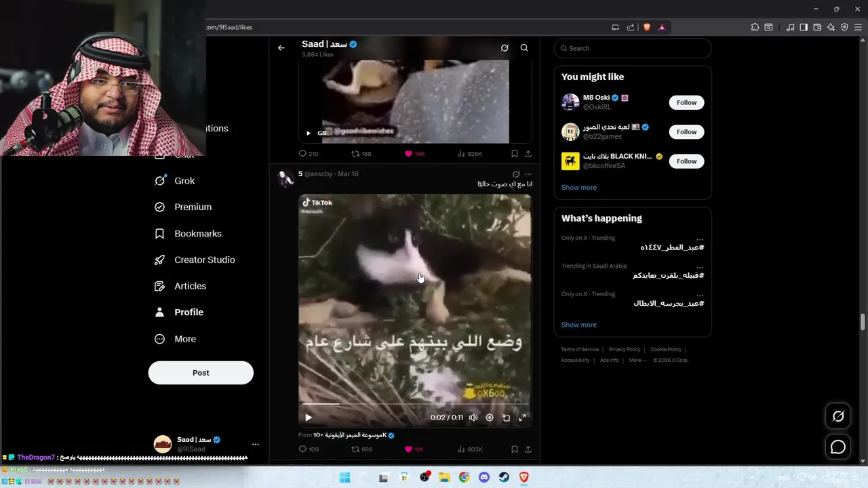This screenshot has height=488, width=868.
Task: Open the browser hamburger menu
Action: point(858,27)
